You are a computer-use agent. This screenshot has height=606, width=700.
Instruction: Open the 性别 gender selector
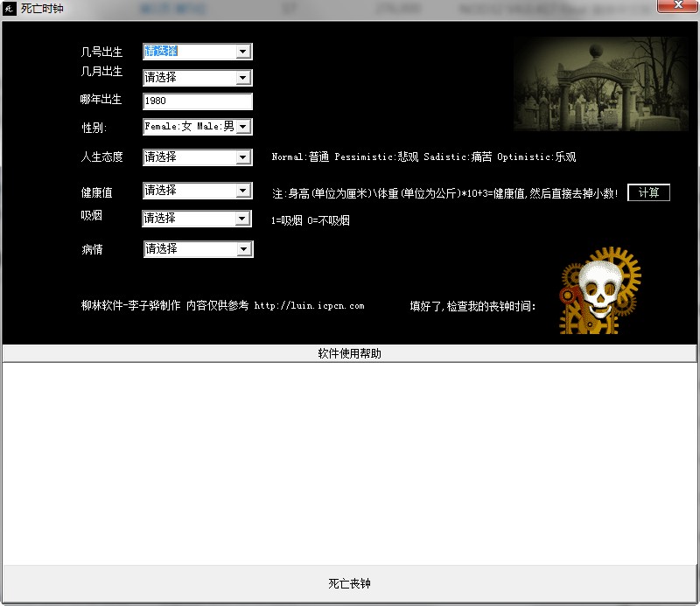[243, 126]
